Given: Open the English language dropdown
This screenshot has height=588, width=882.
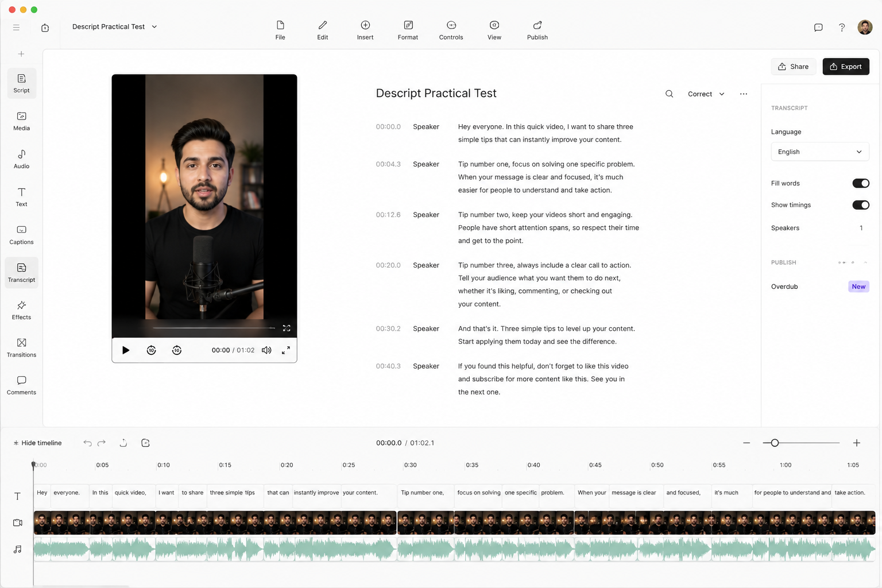Looking at the screenshot, I should (820, 152).
